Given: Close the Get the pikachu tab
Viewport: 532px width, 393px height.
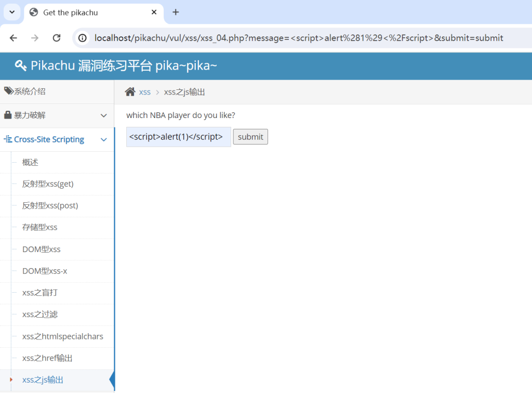Looking at the screenshot, I should pos(154,12).
